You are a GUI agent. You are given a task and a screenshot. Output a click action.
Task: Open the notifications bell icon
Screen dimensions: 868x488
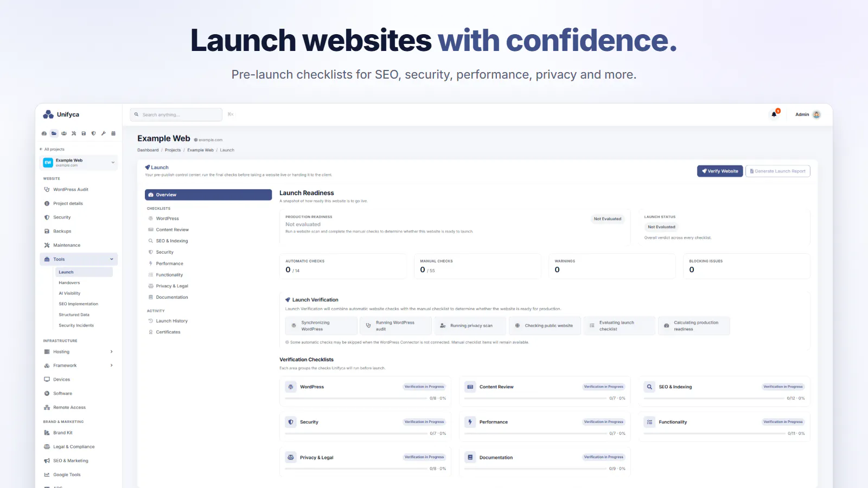774,114
